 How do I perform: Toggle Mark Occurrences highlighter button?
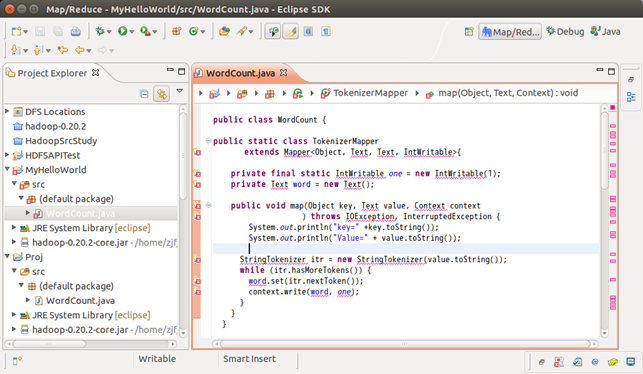(x=291, y=32)
